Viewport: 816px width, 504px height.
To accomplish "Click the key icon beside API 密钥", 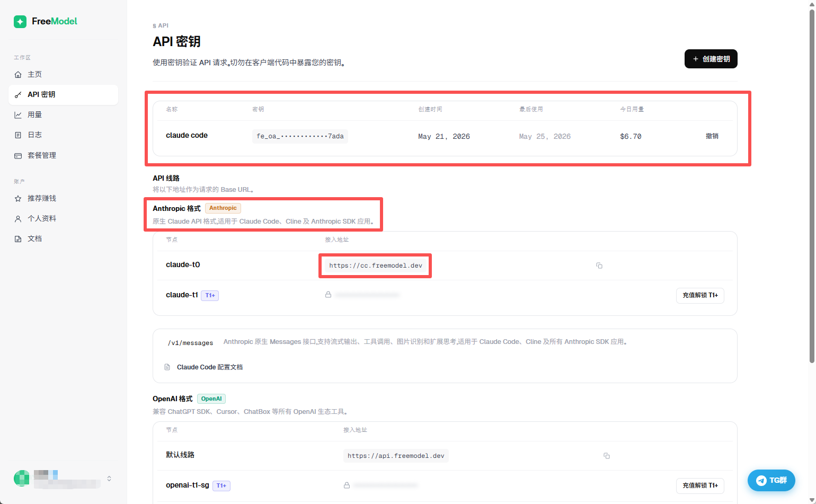I will tap(18, 95).
